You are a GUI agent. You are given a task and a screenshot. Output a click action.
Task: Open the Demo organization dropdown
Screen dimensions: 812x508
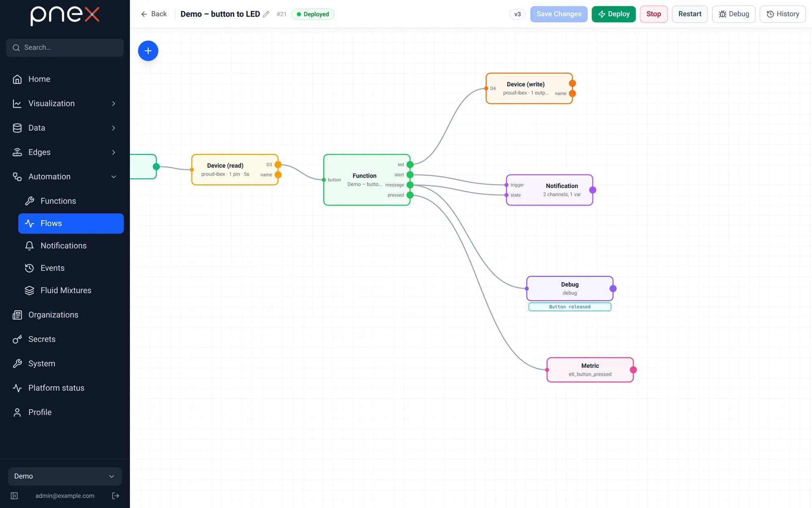[65, 476]
